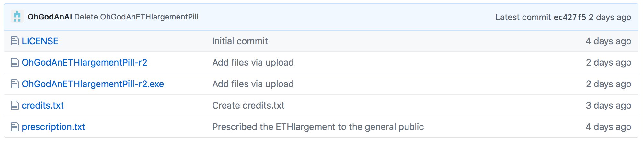
Task: Click 'Add files via upload' for the .exe file
Action: pyautogui.click(x=253, y=84)
